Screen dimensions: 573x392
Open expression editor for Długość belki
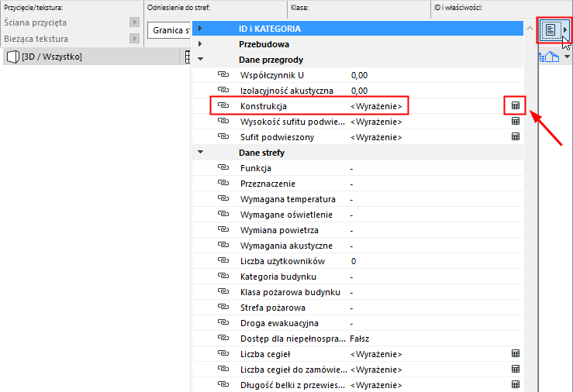(516, 384)
